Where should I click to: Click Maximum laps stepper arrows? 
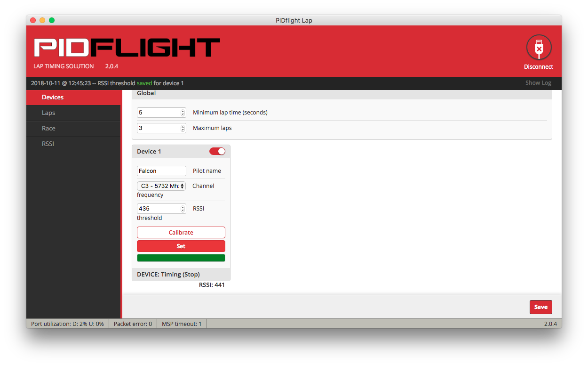(x=183, y=128)
